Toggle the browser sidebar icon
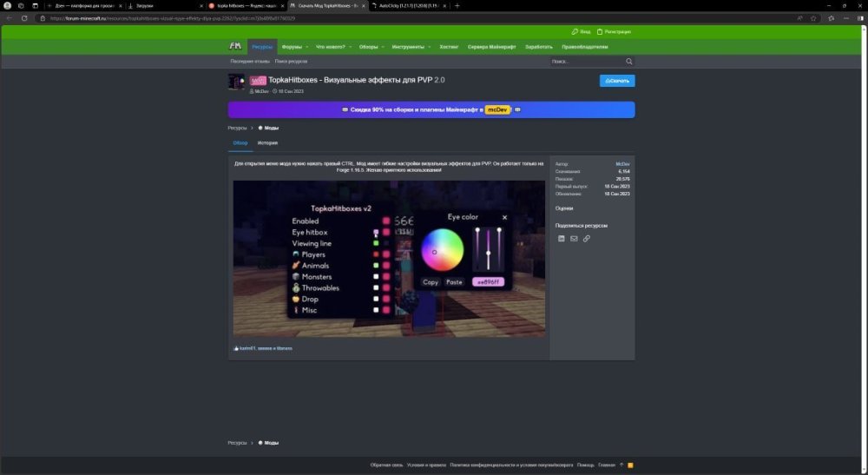 pos(860,18)
